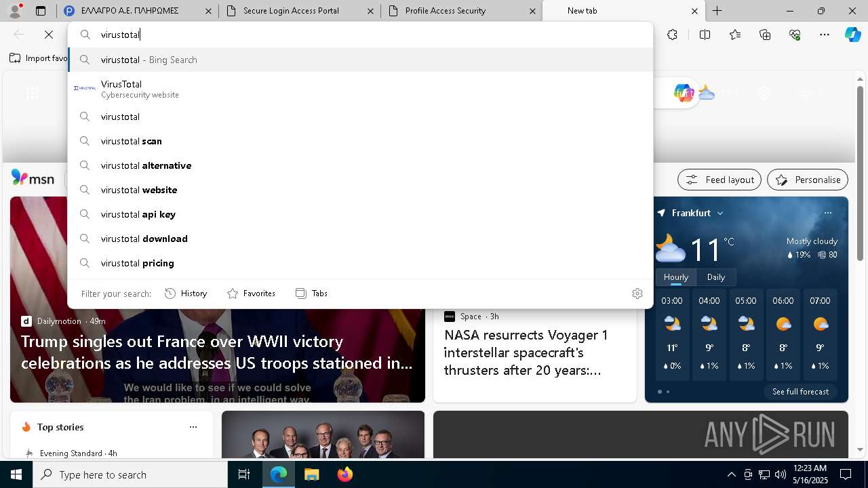Image resolution: width=868 pixels, height=488 pixels.
Task: Close the Secure Login Access Portal tab
Action: pos(370,11)
